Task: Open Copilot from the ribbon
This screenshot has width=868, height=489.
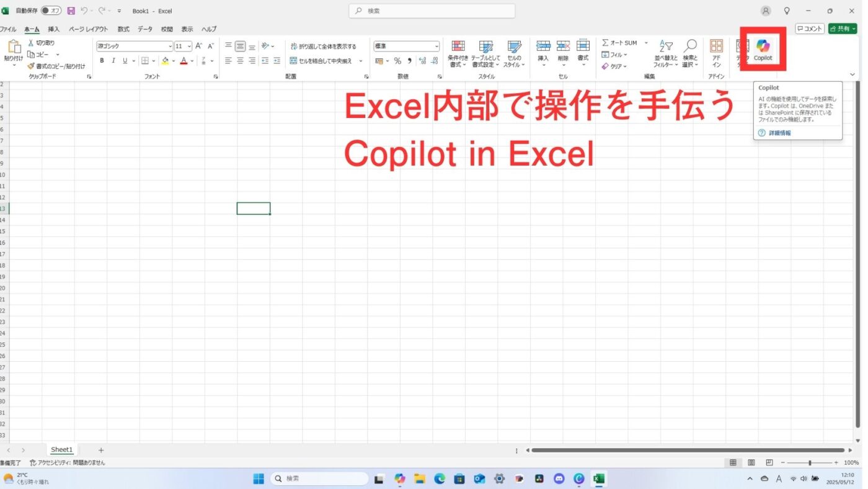Action: pyautogui.click(x=763, y=50)
